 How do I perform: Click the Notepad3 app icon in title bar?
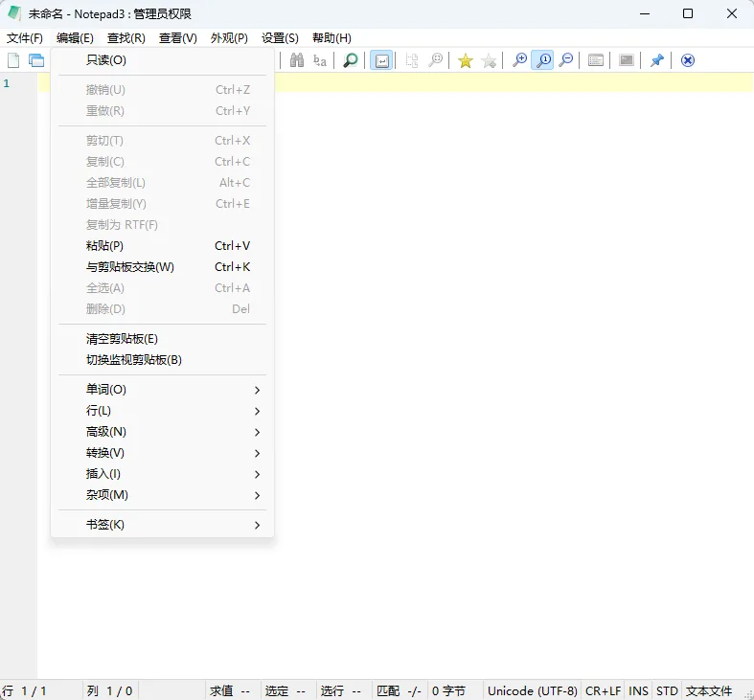click(x=14, y=13)
